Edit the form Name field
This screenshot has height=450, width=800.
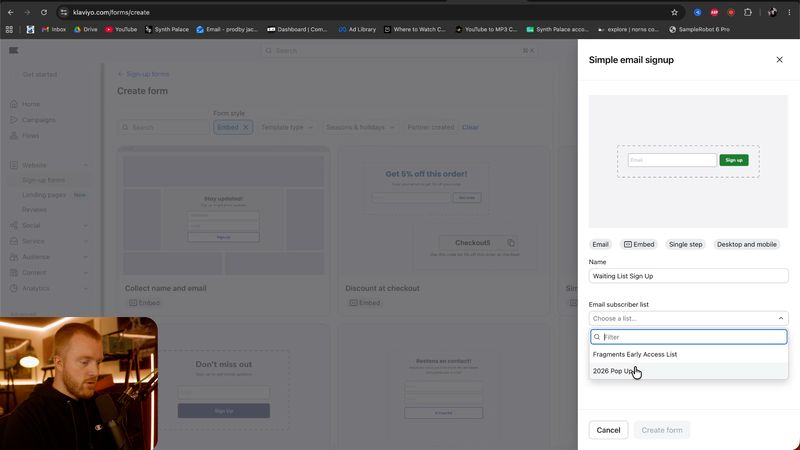click(x=688, y=276)
